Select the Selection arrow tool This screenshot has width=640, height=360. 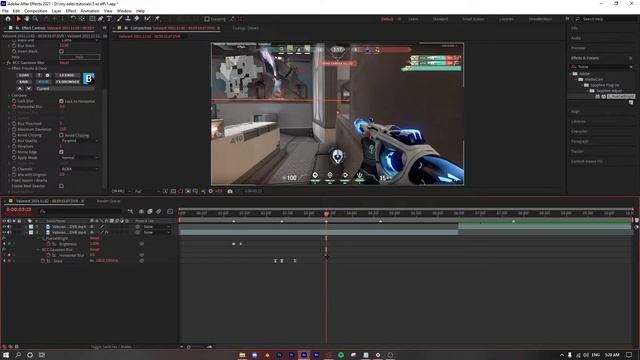click(18, 19)
